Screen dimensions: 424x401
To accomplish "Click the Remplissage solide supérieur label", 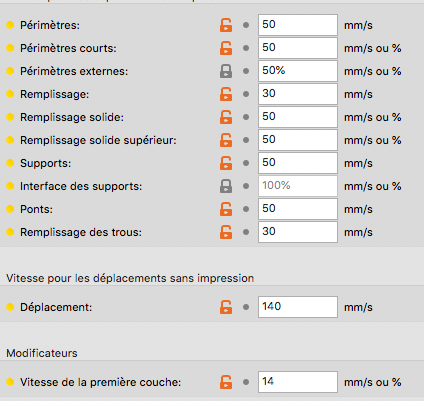I will 98,140.
